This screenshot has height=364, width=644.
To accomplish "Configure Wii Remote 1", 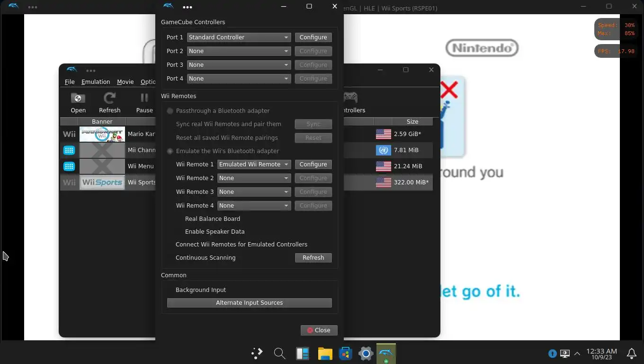I will [x=313, y=164].
